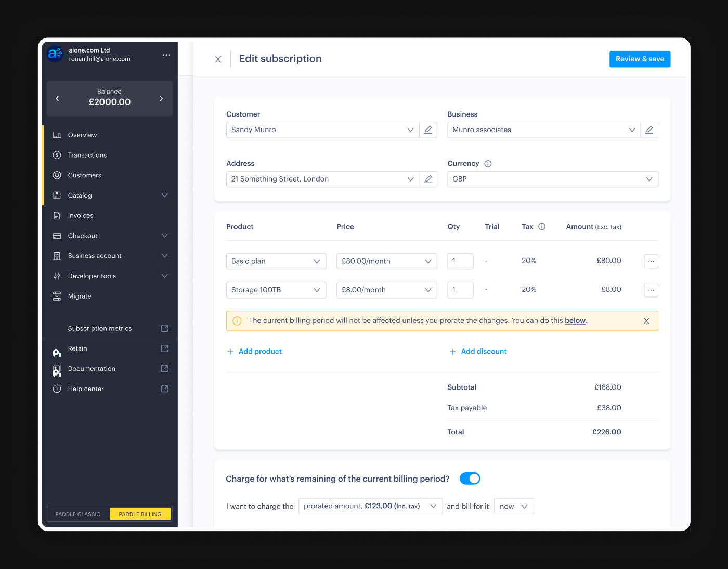Click the quantity field for Storage 100TB
The image size is (728, 569).
coord(460,290)
